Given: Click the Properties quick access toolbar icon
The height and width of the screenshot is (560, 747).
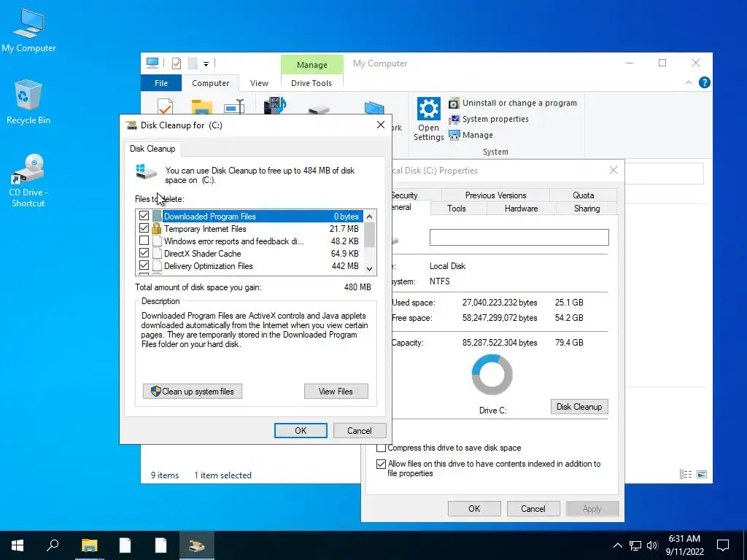Looking at the screenshot, I should 177,63.
